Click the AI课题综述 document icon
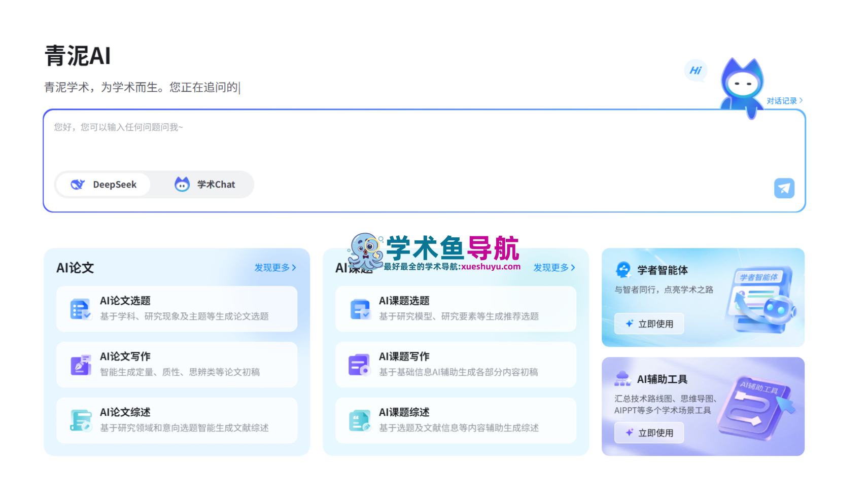Screen dimensions: 868x504 click(359, 420)
